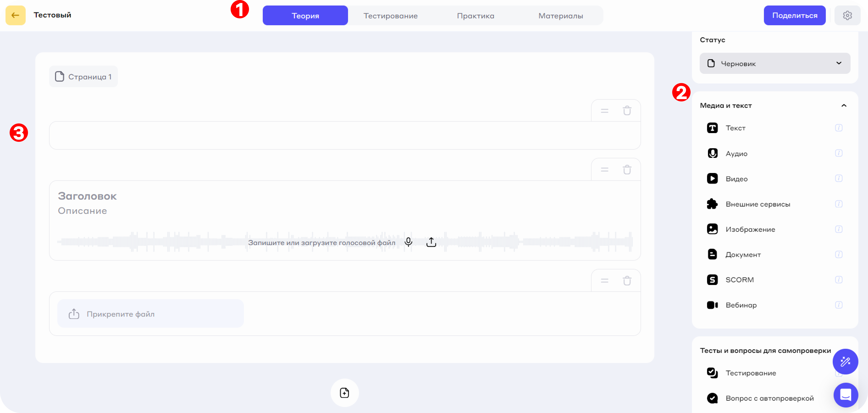Click the back arrow button

pyautogui.click(x=16, y=15)
